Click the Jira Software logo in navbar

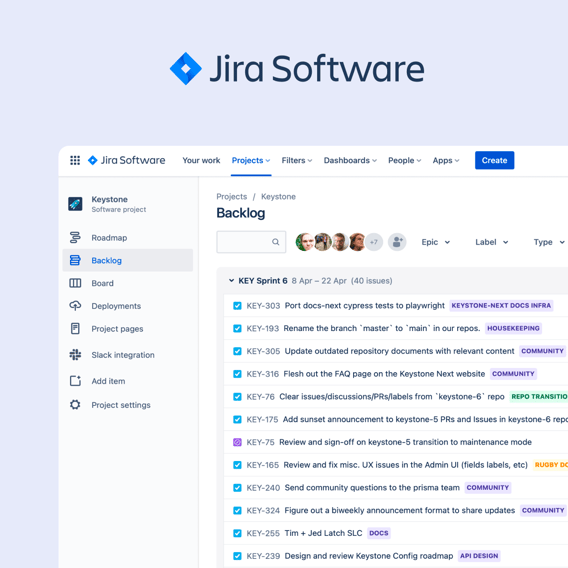pyautogui.click(x=126, y=160)
